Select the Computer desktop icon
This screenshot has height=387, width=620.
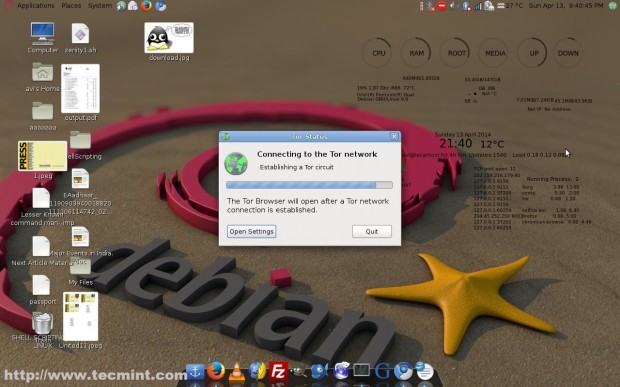click(x=43, y=38)
